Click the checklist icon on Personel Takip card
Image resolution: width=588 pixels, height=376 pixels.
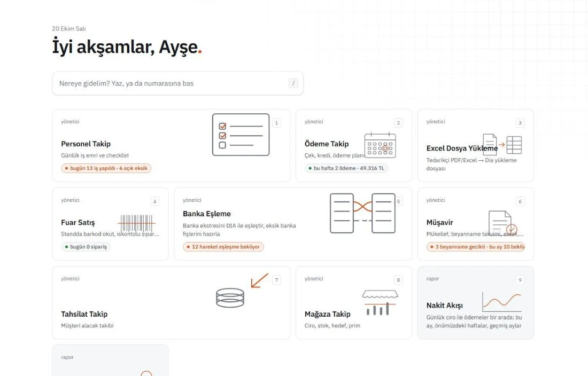pyautogui.click(x=241, y=135)
